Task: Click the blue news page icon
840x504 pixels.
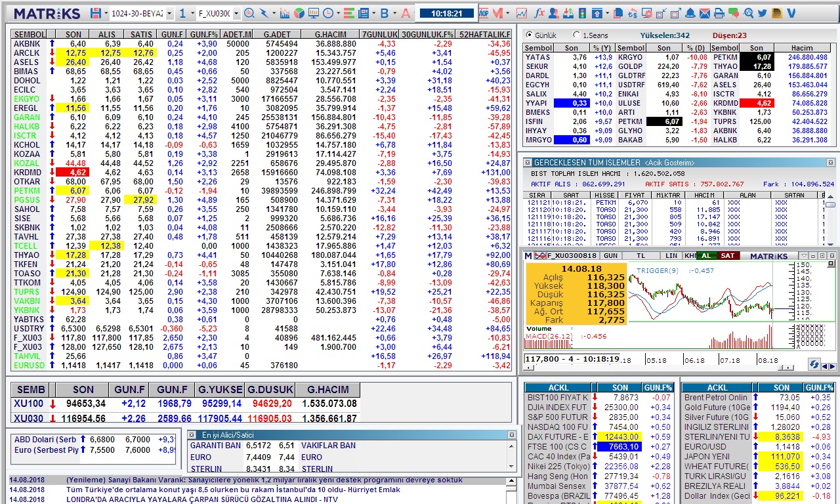Action: point(363,13)
